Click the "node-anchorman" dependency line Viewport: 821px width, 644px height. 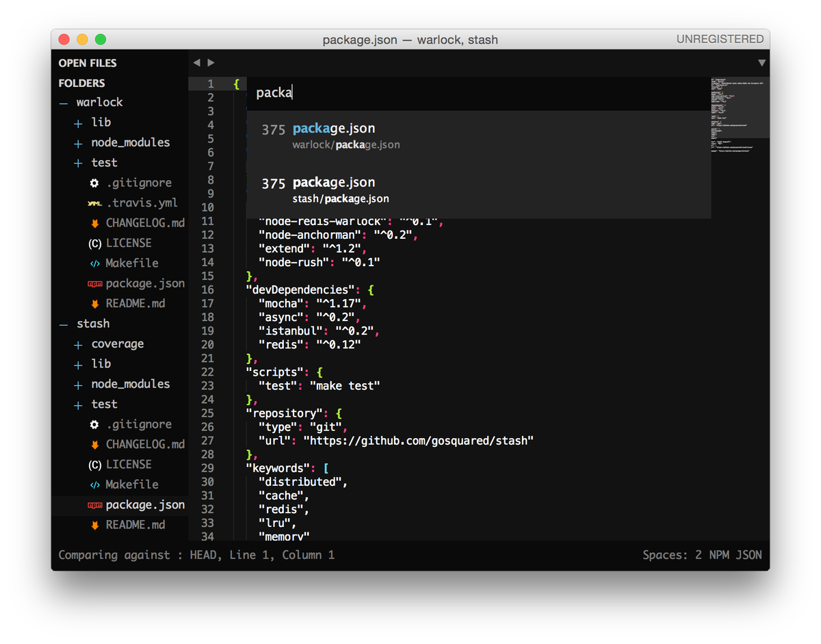pos(338,235)
